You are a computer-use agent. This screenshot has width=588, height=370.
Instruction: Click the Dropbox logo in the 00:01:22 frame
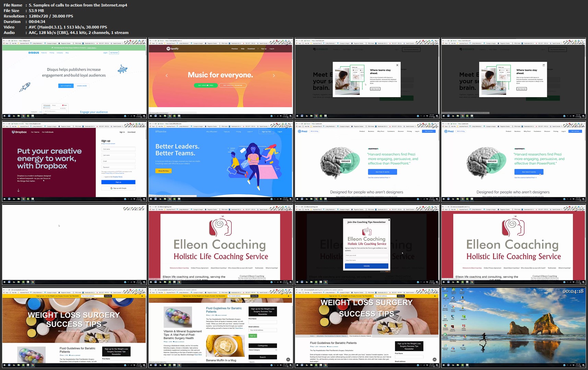click(19, 132)
